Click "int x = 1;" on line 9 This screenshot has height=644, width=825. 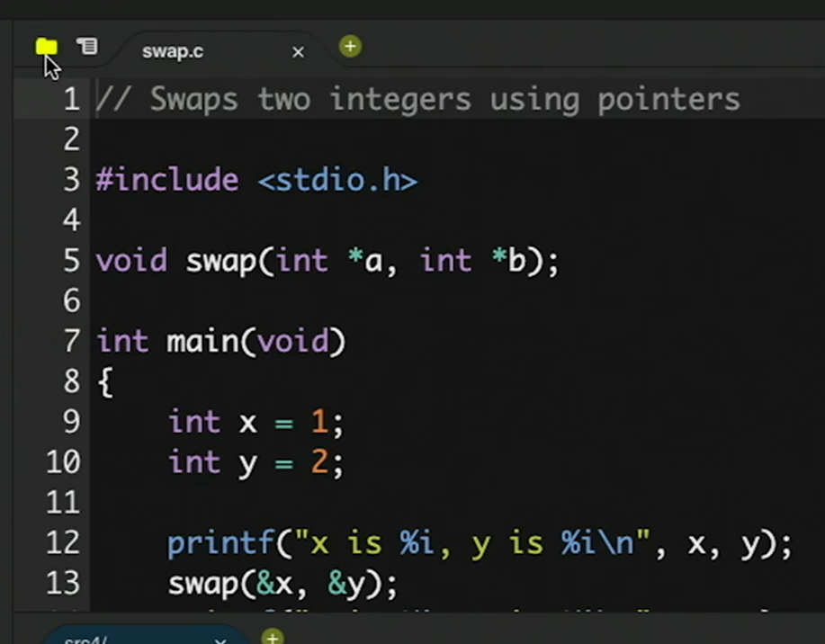point(256,422)
